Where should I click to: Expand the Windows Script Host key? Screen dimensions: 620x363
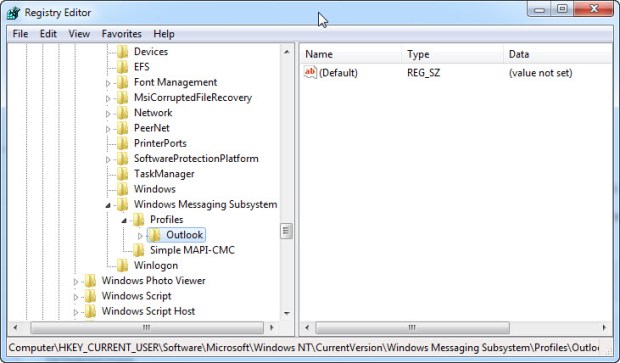(x=76, y=312)
